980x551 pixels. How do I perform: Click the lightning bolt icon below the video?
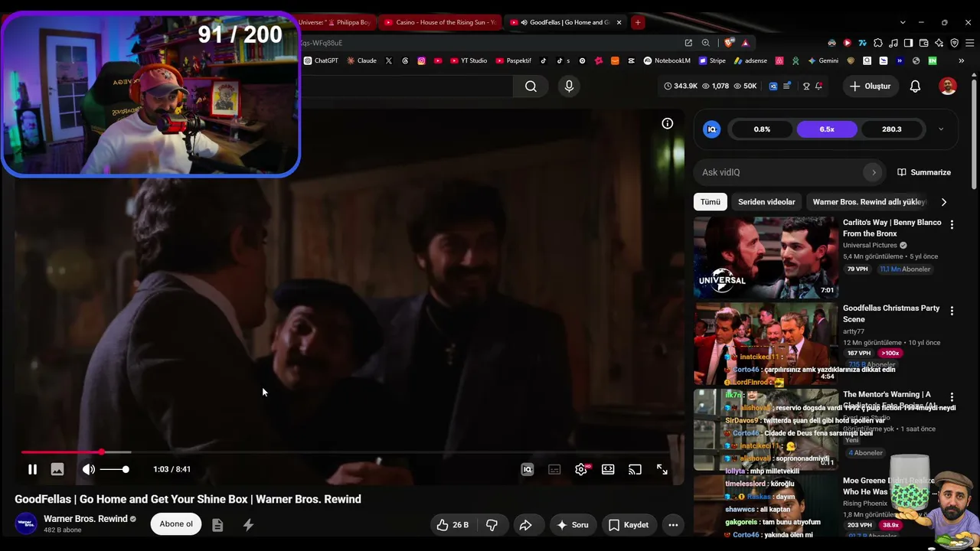click(x=248, y=525)
